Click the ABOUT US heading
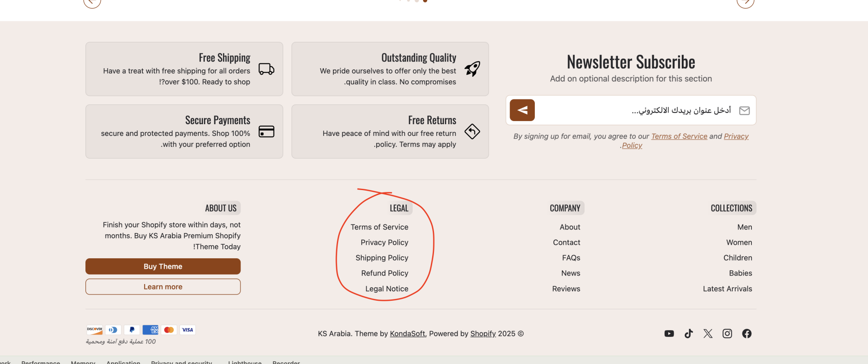 (221, 208)
